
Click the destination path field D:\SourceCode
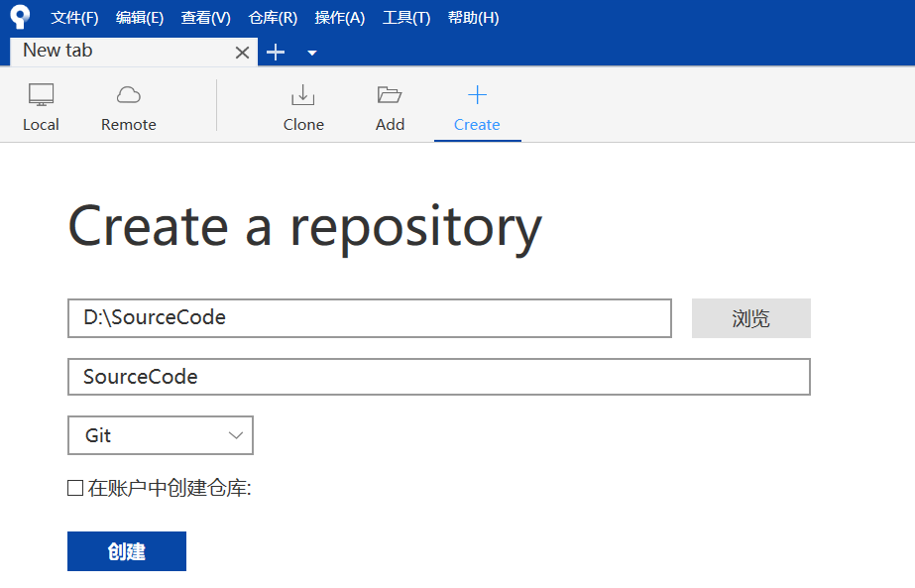(369, 318)
